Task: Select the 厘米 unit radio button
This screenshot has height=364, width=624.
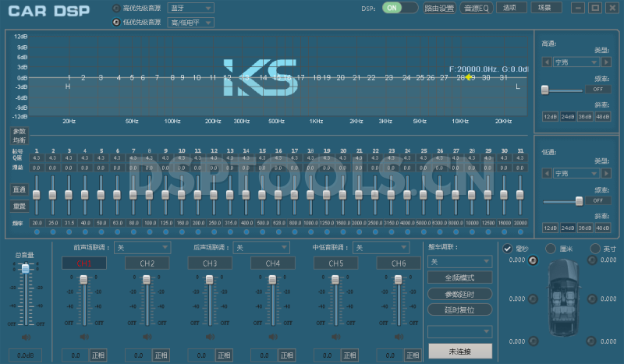Action: coord(551,249)
